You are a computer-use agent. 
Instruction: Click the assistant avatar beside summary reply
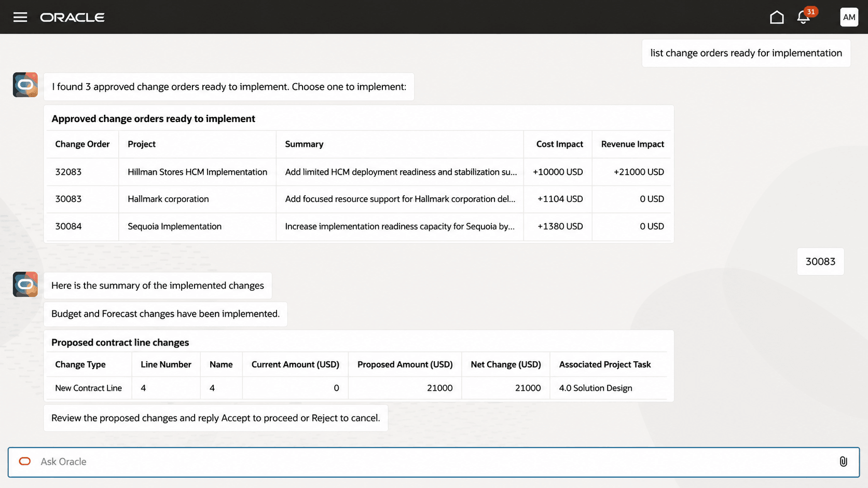pyautogui.click(x=25, y=284)
